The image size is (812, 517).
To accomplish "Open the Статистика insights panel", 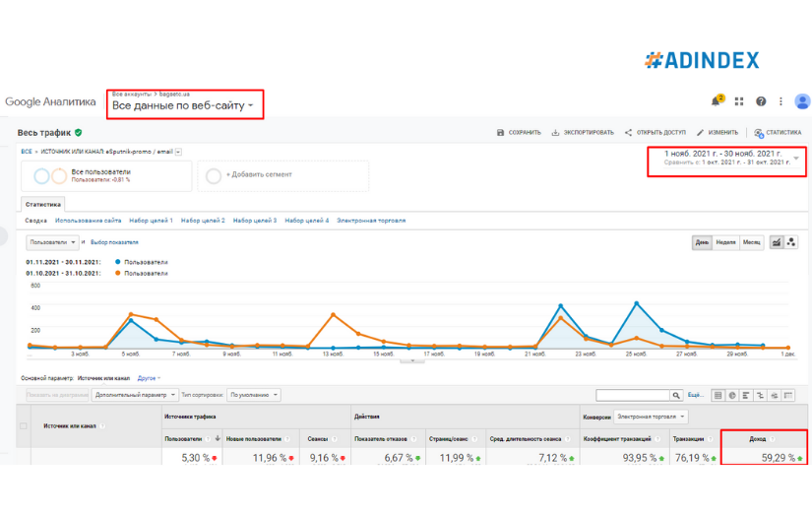I will pos(778,133).
